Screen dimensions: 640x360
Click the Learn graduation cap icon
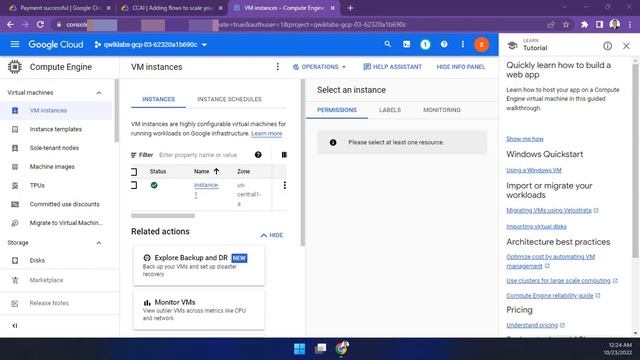click(512, 46)
